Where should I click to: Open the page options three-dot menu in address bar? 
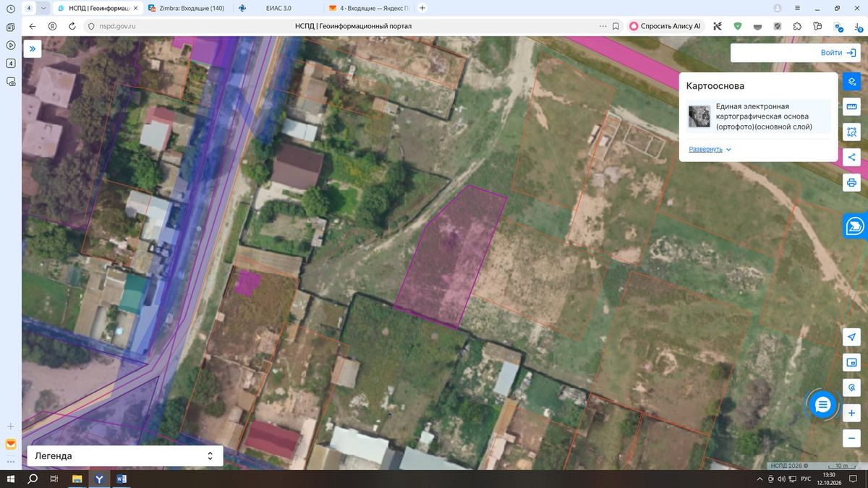603,26
